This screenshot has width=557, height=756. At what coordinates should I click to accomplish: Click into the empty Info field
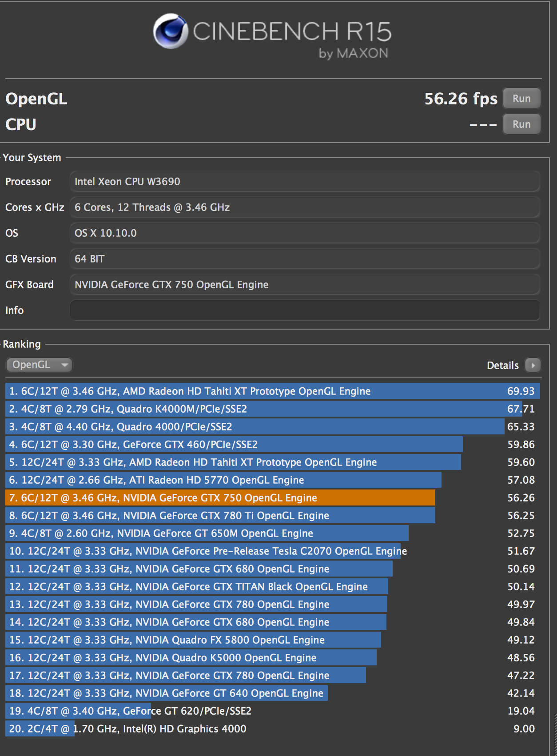point(305,310)
